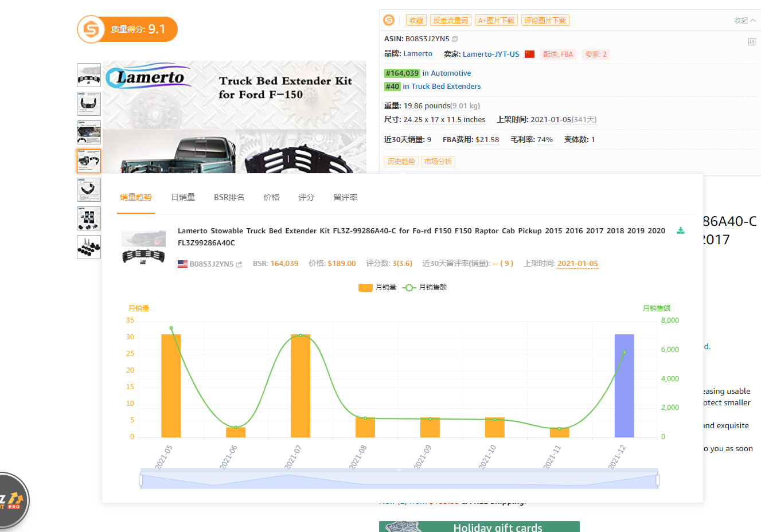
Task: Click the left handle of chart range slider
Action: [x=141, y=480]
